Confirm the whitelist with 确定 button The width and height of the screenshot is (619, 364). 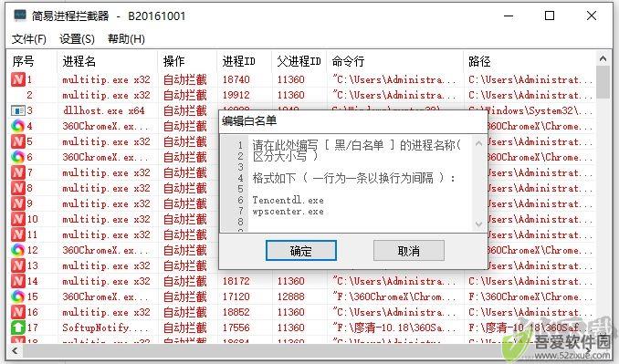point(300,251)
